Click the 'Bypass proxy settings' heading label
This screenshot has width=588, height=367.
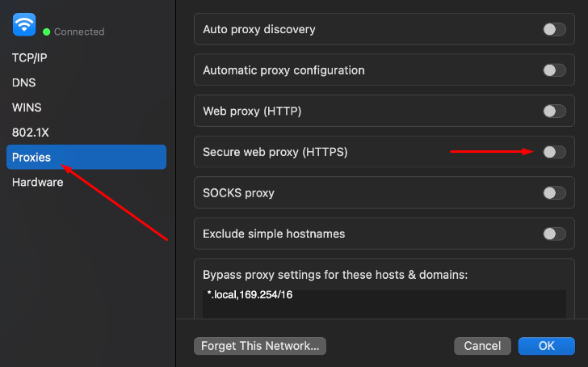pos(335,275)
